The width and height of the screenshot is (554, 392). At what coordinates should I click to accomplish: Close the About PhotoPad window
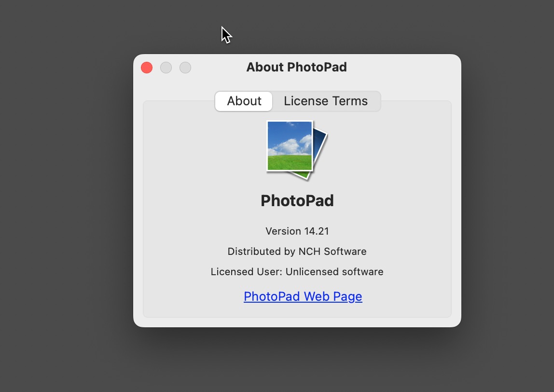147,68
